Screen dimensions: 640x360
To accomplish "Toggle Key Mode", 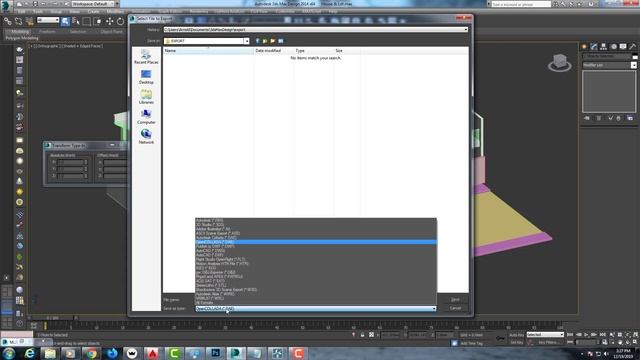I will [571, 342].
